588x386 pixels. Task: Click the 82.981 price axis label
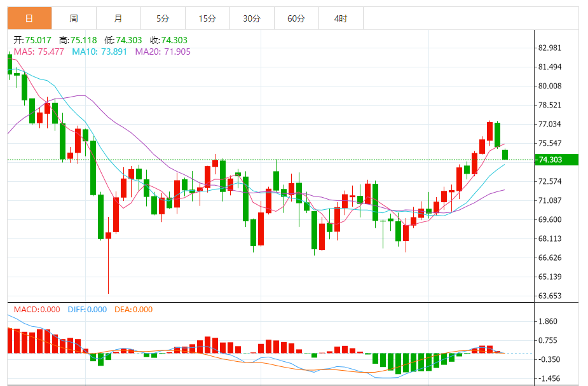tap(550, 48)
